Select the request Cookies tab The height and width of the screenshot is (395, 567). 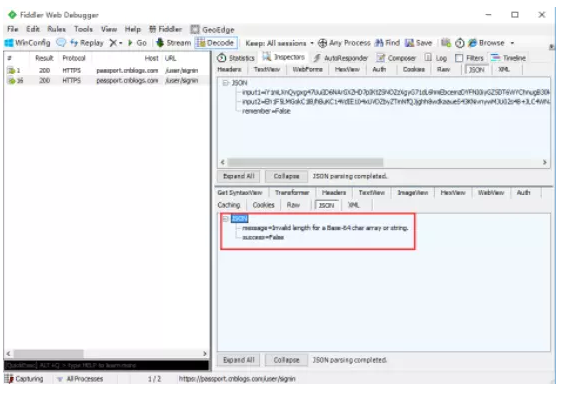coord(414,69)
